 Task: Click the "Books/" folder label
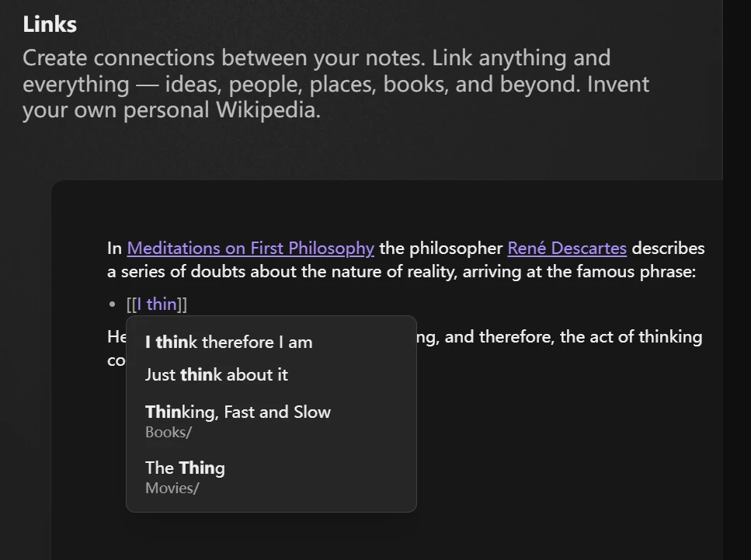(168, 432)
